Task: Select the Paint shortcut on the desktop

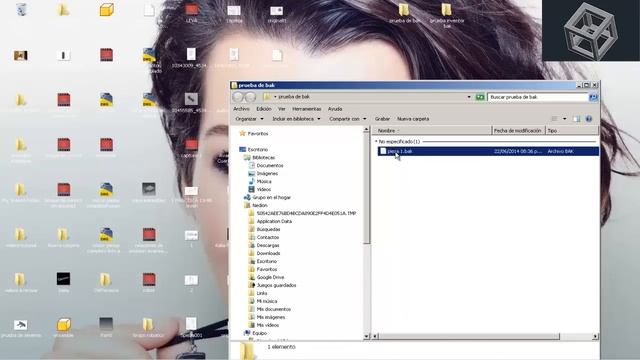Action: point(106,324)
